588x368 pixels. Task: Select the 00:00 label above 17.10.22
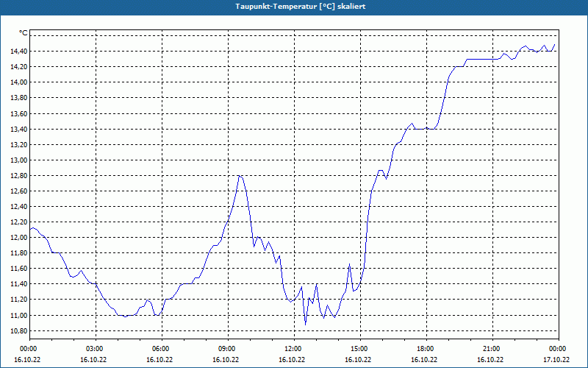tap(559, 349)
